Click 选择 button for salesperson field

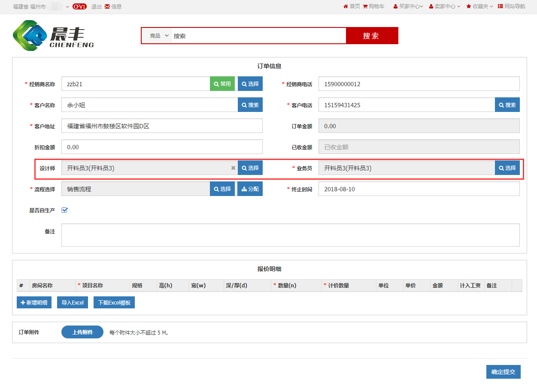(507, 168)
